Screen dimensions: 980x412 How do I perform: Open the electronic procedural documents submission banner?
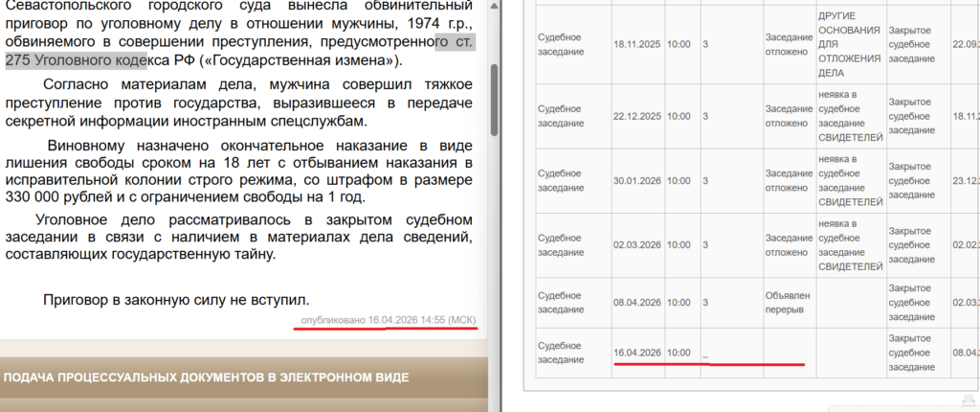[x=206, y=378]
